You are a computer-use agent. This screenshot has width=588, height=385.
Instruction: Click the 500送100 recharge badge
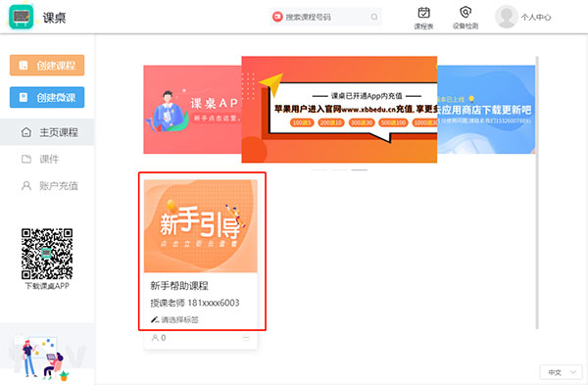coord(393,122)
